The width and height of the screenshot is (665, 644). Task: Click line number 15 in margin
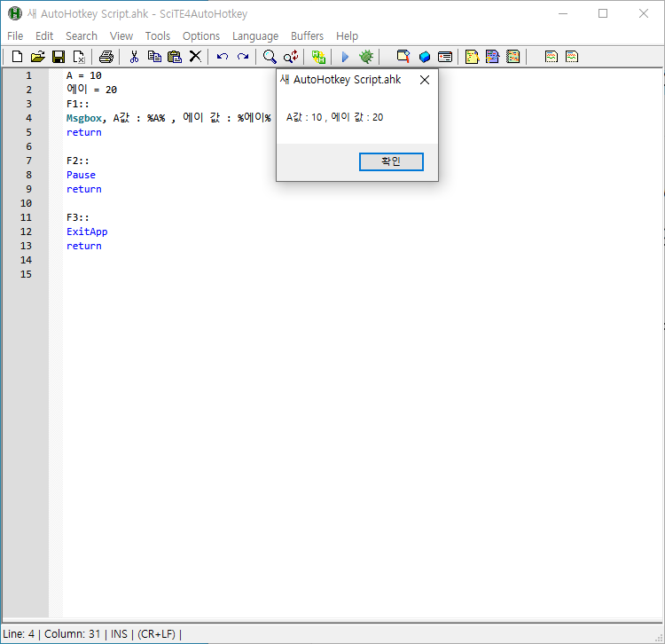pyautogui.click(x=26, y=274)
